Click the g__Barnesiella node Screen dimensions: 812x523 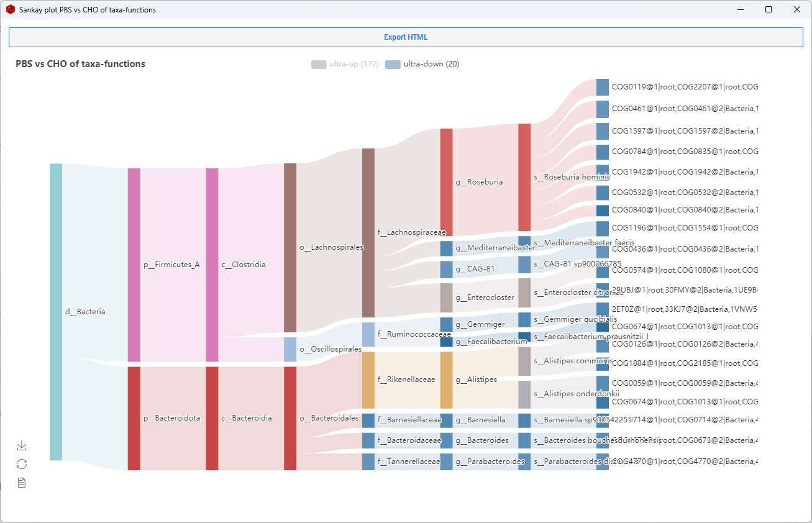447,421
